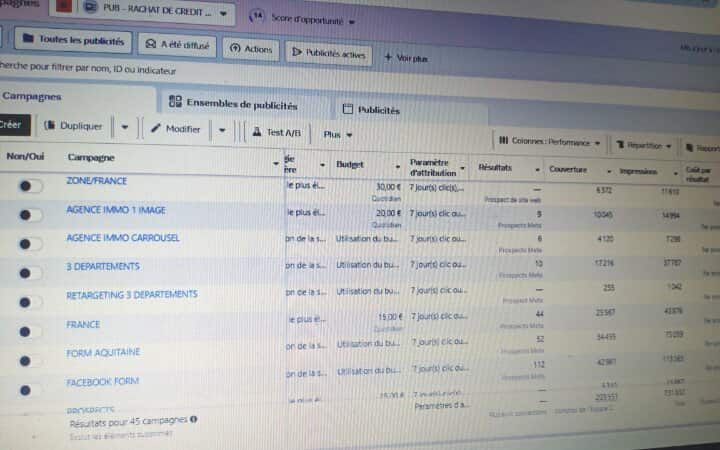720x450 pixels.
Task: Click the Non/Oui column header
Action: click(x=25, y=157)
